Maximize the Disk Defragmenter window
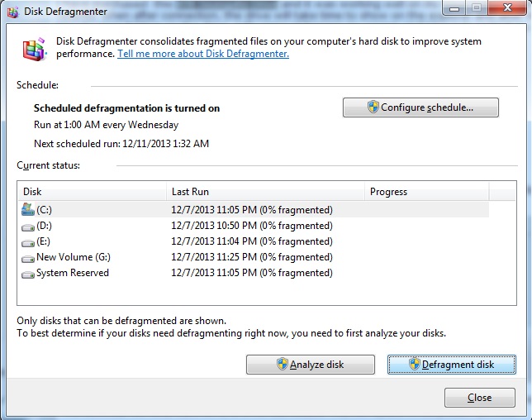532x420 pixels. (x=477, y=9)
